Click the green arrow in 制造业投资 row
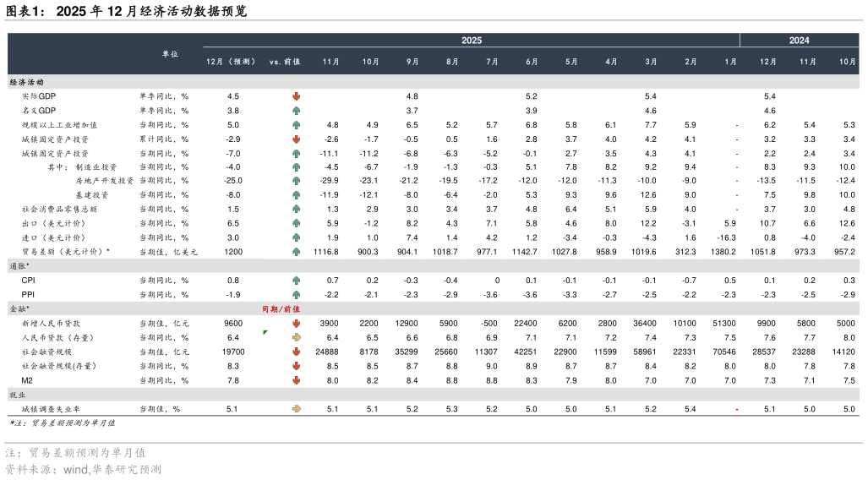 click(296, 167)
